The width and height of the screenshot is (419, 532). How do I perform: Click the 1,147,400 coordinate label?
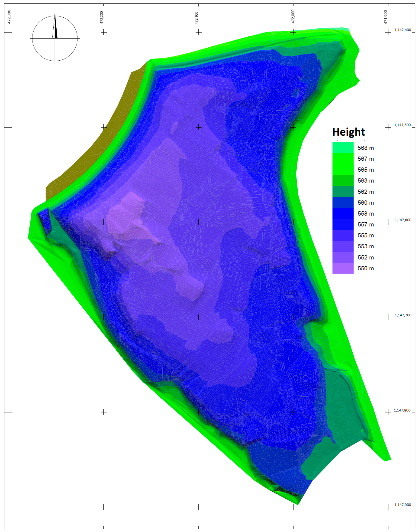[x=403, y=30]
